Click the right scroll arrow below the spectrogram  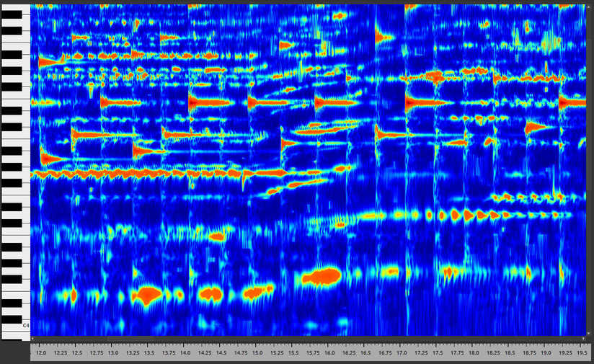(584, 338)
